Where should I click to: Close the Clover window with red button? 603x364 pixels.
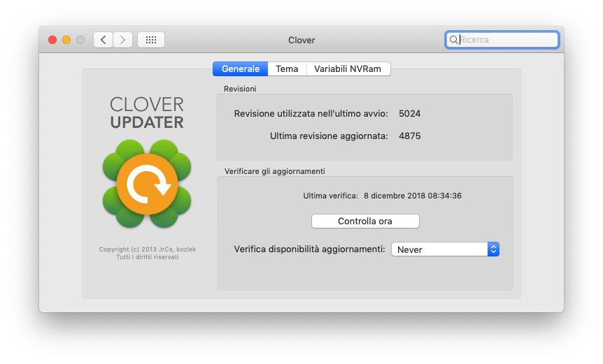point(52,40)
